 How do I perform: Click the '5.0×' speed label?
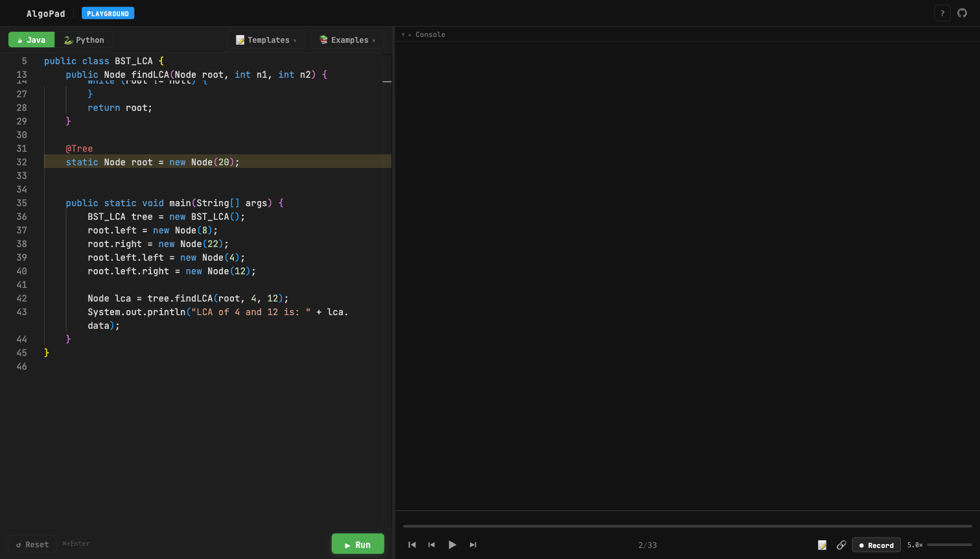click(x=915, y=545)
